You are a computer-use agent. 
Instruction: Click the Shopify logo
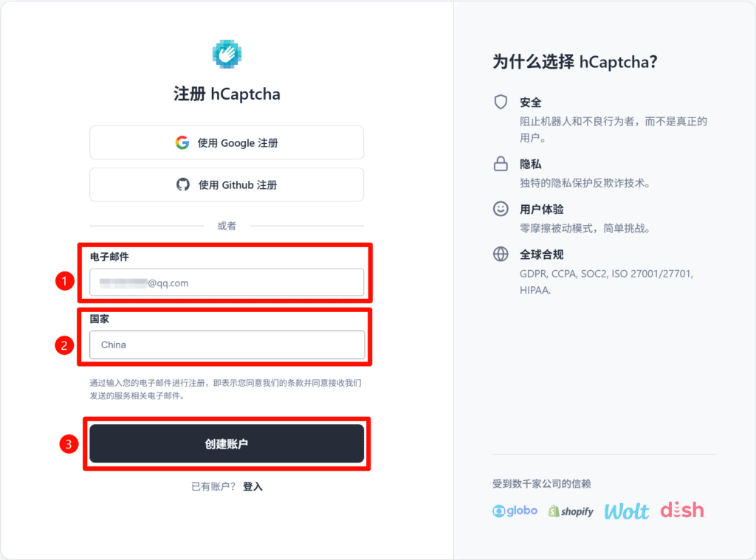click(x=571, y=511)
